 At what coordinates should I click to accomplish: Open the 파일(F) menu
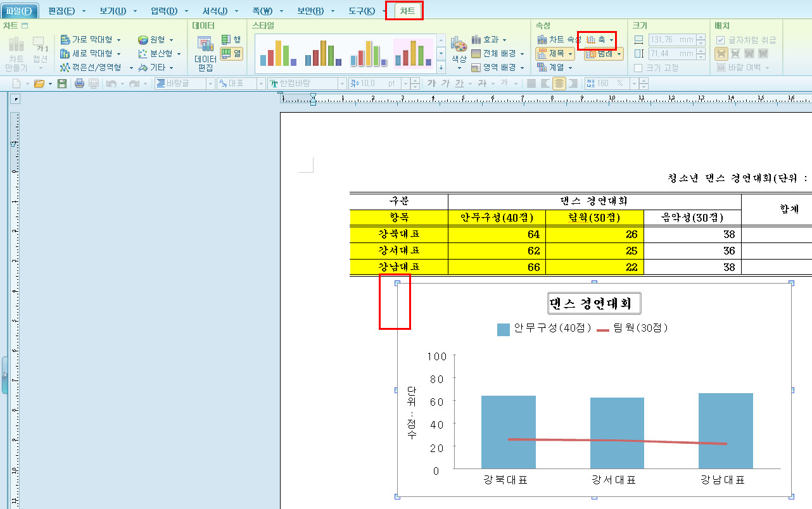[x=19, y=11]
